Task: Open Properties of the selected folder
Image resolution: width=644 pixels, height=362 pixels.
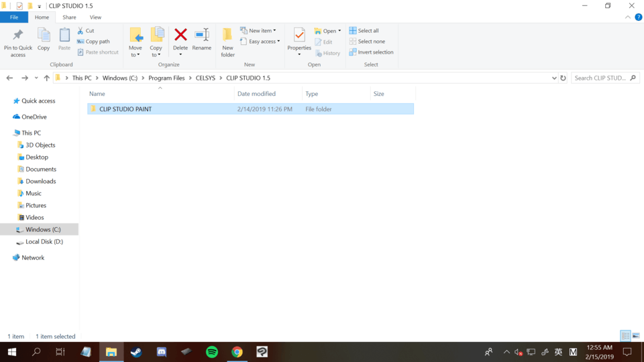Action: [299, 39]
